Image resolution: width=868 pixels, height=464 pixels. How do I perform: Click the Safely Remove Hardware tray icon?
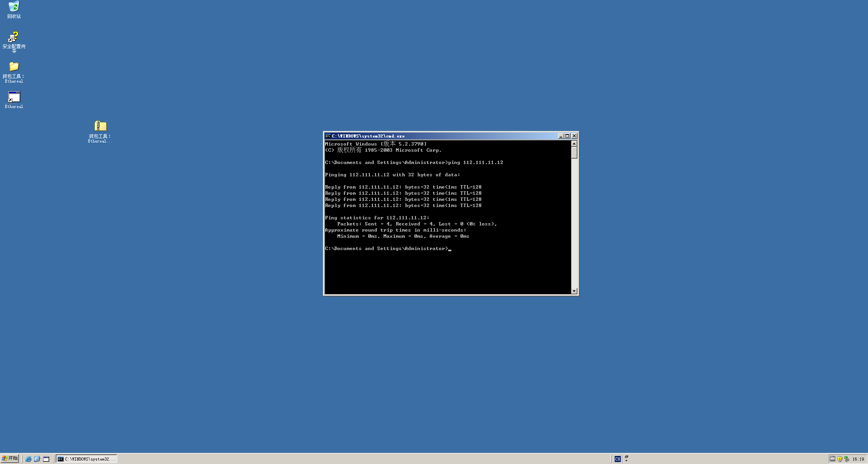pyautogui.click(x=846, y=459)
